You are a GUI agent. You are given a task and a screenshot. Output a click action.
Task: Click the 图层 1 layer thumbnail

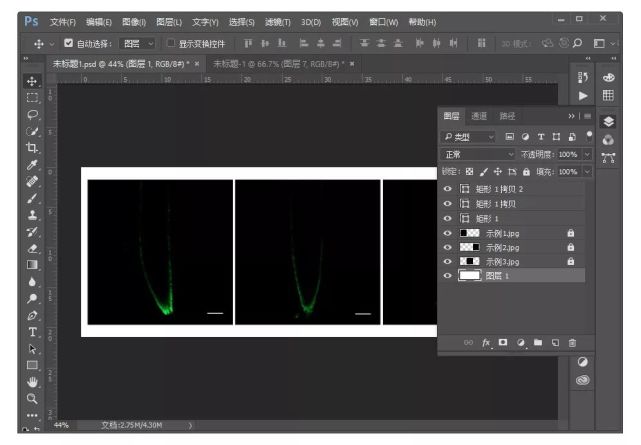point(468,275)
